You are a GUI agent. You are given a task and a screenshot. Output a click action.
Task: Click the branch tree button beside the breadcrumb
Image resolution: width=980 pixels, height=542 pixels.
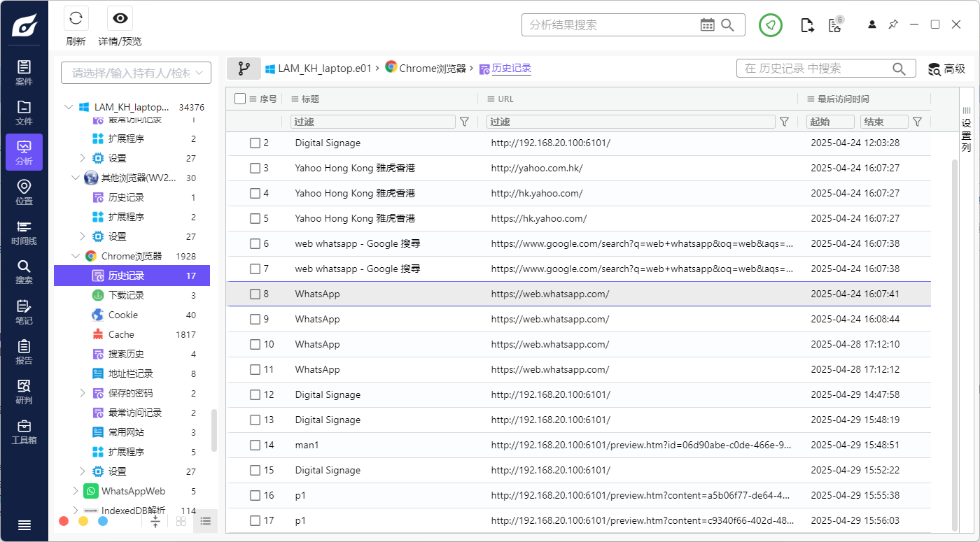[244, 69]
